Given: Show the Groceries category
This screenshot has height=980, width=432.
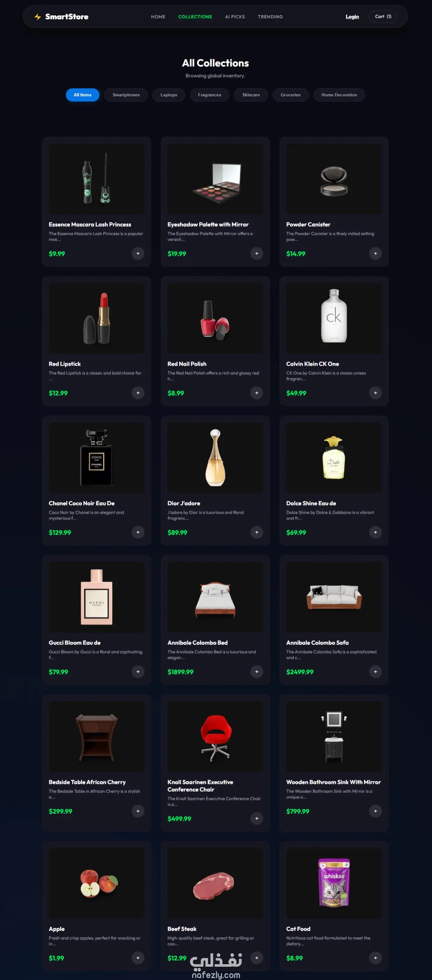Looking at the screenshot, I should 290,95.
